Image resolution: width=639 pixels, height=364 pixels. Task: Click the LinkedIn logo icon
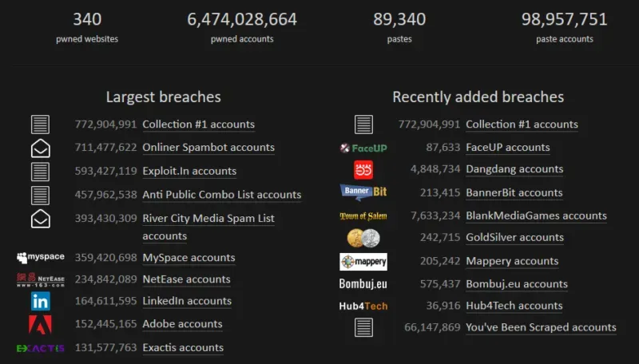coord(40,301)
